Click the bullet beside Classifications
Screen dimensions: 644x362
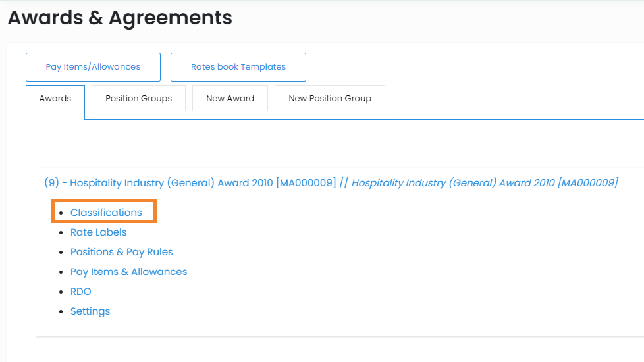61,213
